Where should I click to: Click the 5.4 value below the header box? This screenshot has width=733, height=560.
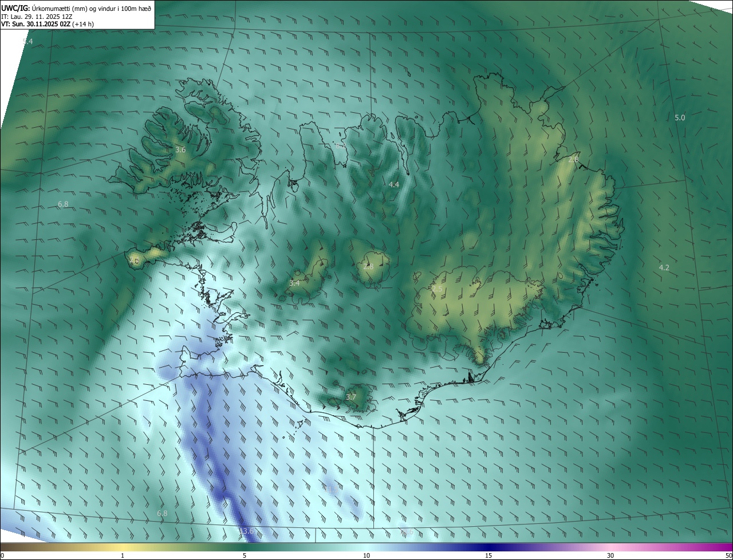(27, 42)
